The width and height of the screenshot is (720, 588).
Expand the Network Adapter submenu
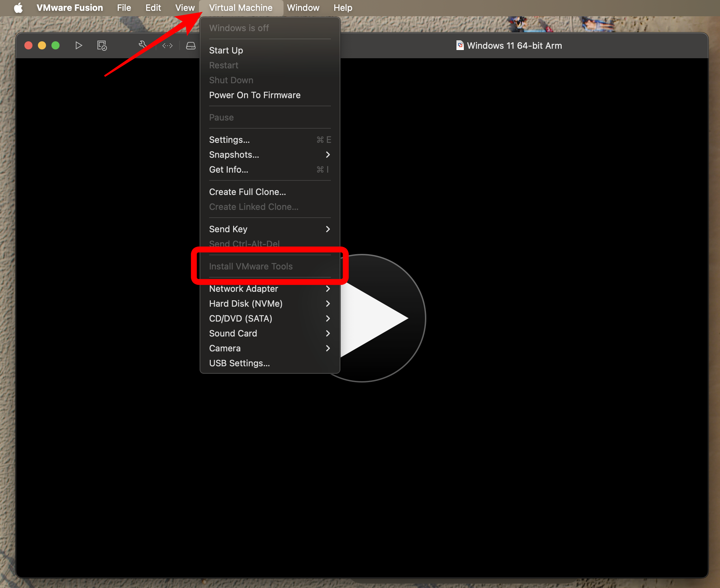pyautogui.click(x=270, y=288)
